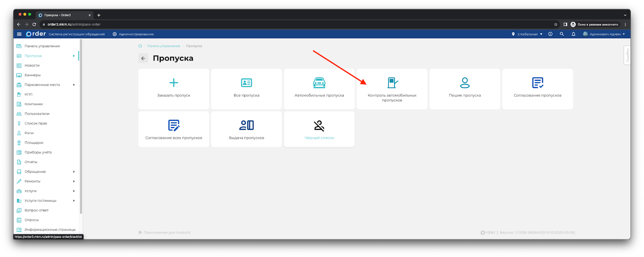Screen dimensions: 644x257
Task: Open the Пешие пропуска person icon tile
Action: click(x=464, y=83)
